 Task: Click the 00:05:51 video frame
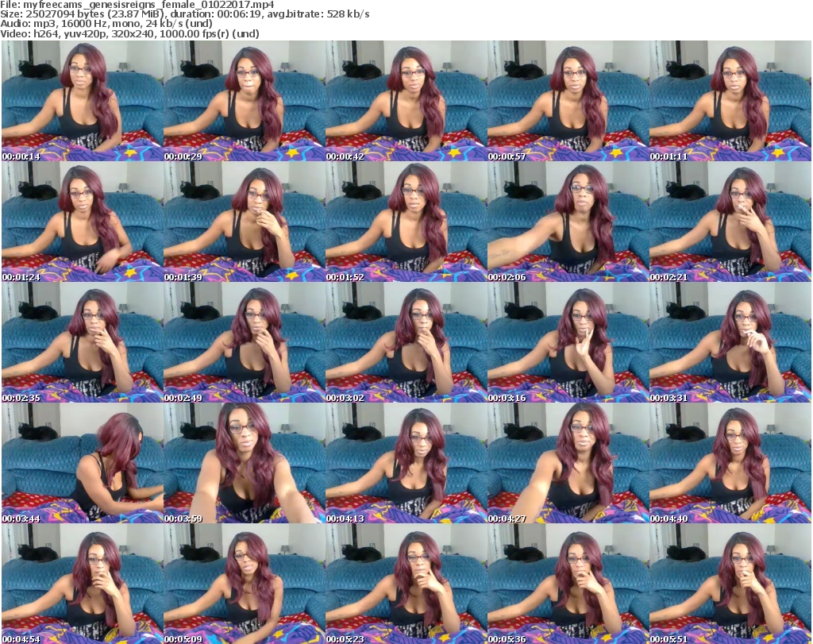pyautogui.click(x=730, y=584)
